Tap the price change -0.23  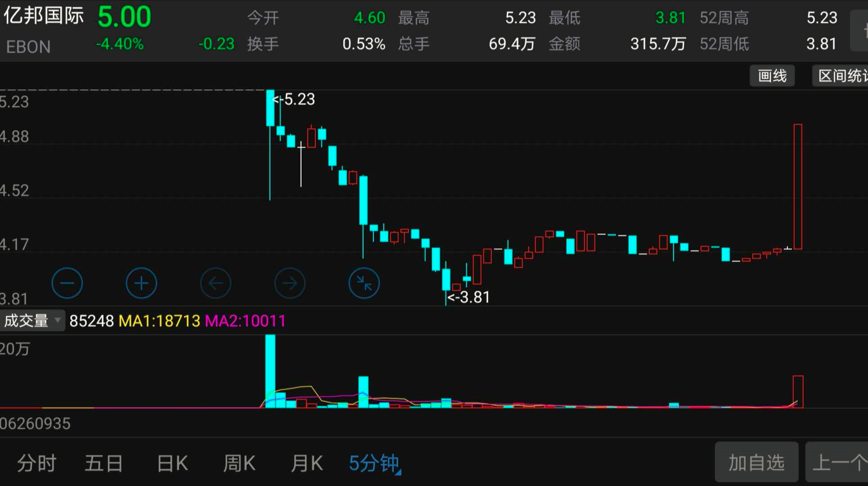point(217,44)
